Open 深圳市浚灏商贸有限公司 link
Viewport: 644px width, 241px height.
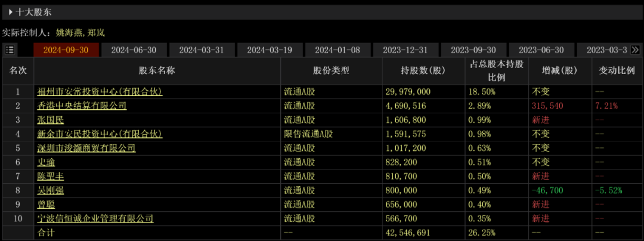[x=86, y=148]
